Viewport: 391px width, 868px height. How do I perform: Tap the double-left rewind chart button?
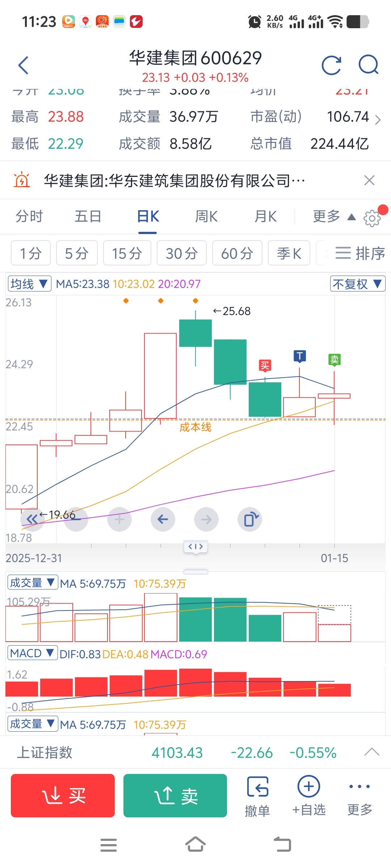click(33, 519)
